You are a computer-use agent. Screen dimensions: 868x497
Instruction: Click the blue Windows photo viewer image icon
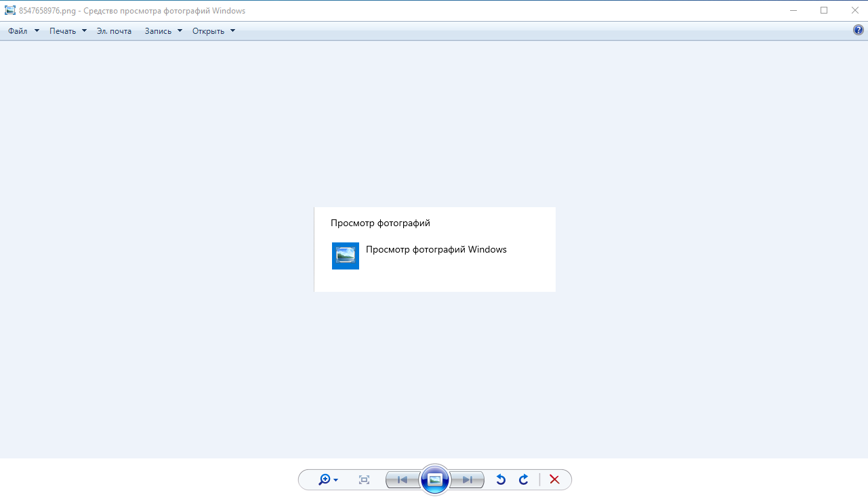point(346,256)
